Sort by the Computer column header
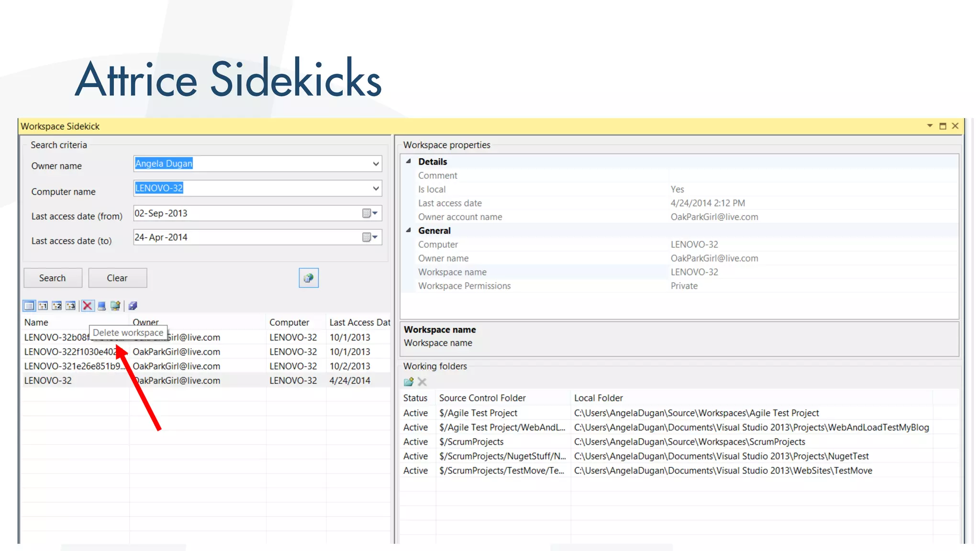This screenshot has height=551, width=980. coord(289,322)
